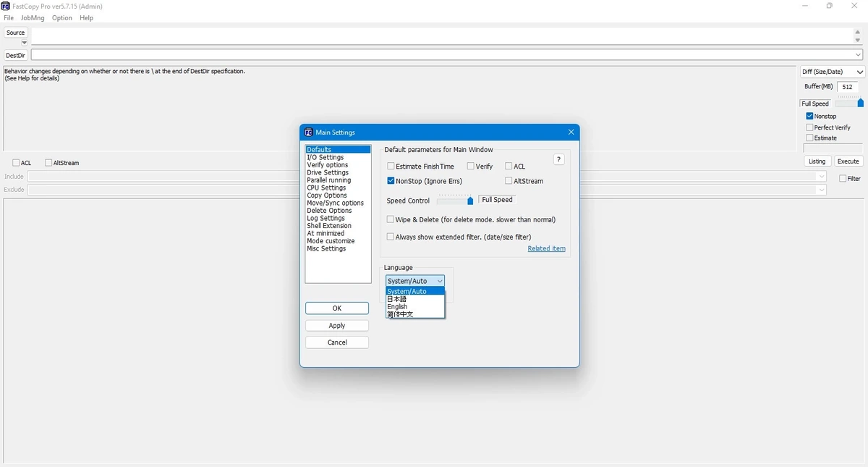Select English language option
Screen dimensions: 868x467
[x=415, y=306]
